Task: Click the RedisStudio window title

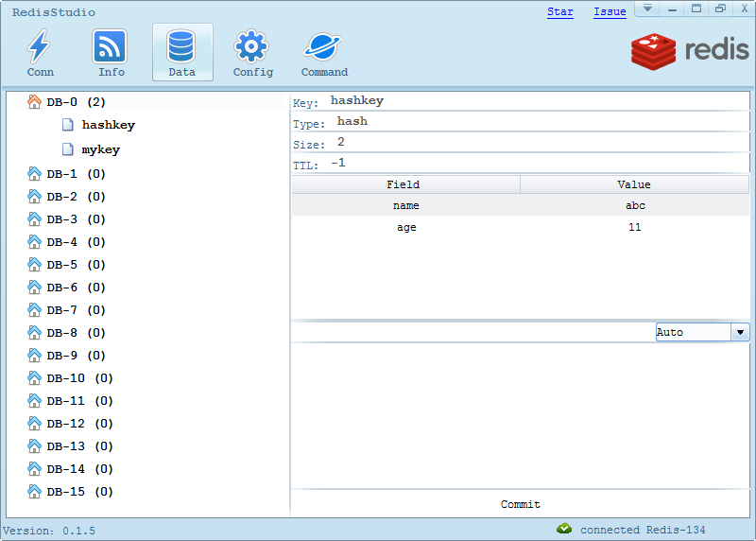Action: [x=54, y=12]
